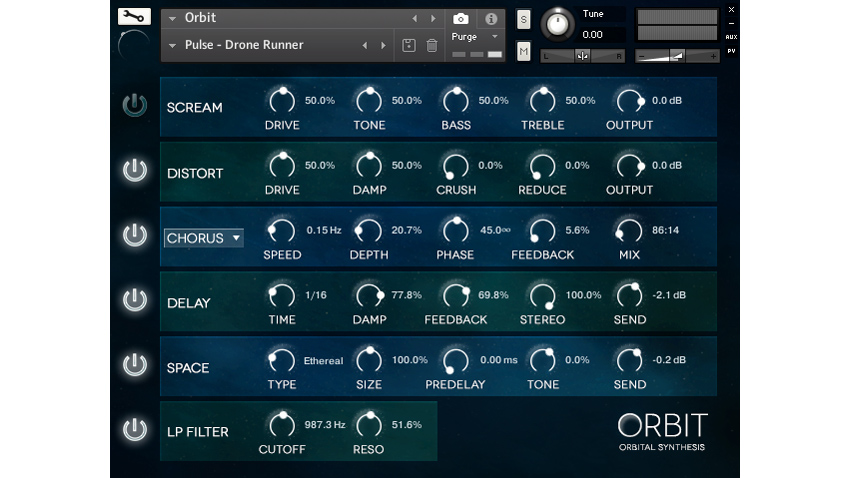850x478 pixels.
Task: Click the chorus PHASE knob
Action: pyautogui.click(x=455, y=231)
